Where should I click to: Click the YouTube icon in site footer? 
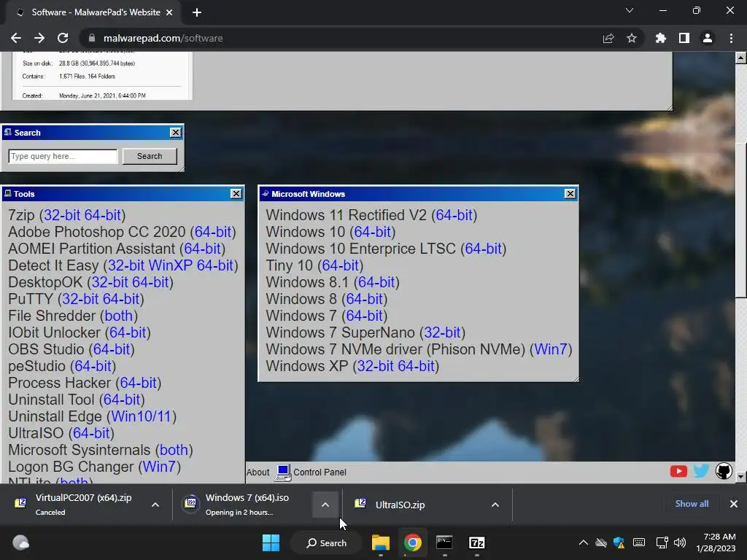pos(678,472)
